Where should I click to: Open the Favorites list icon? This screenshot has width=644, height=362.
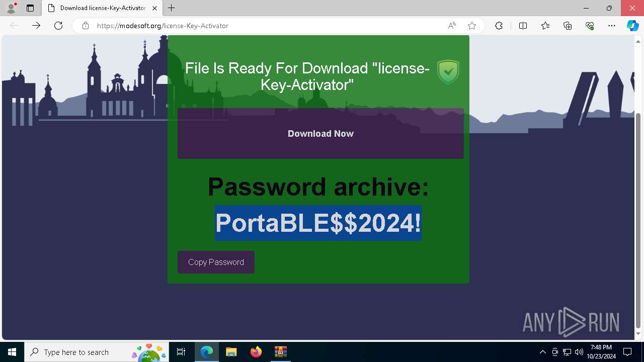[x=545, y=26]
